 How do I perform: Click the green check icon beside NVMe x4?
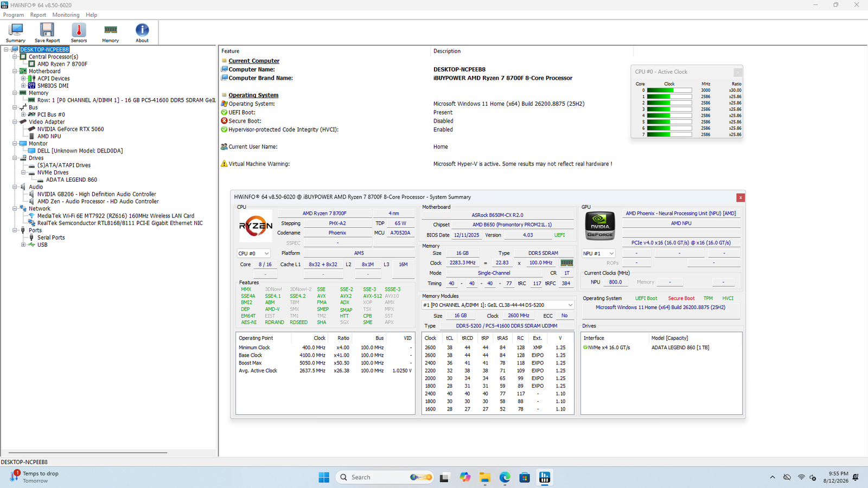(585, 348)
